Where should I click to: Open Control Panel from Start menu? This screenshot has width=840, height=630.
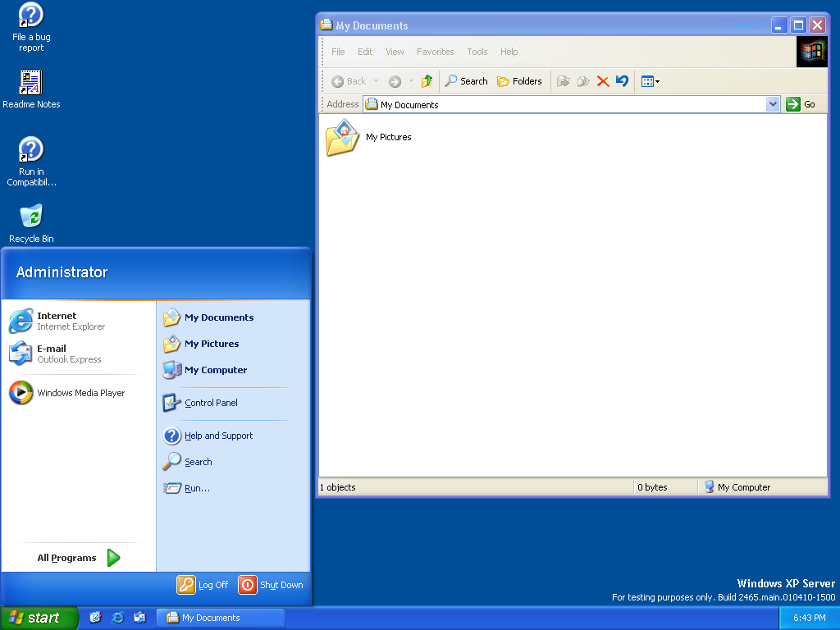(x=210, y=403)
